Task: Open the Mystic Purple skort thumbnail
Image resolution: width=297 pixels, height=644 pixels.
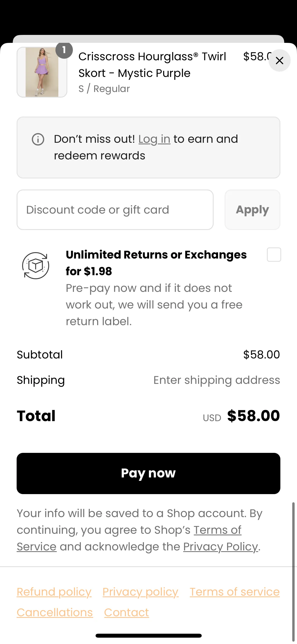Action: pos(42,72)
